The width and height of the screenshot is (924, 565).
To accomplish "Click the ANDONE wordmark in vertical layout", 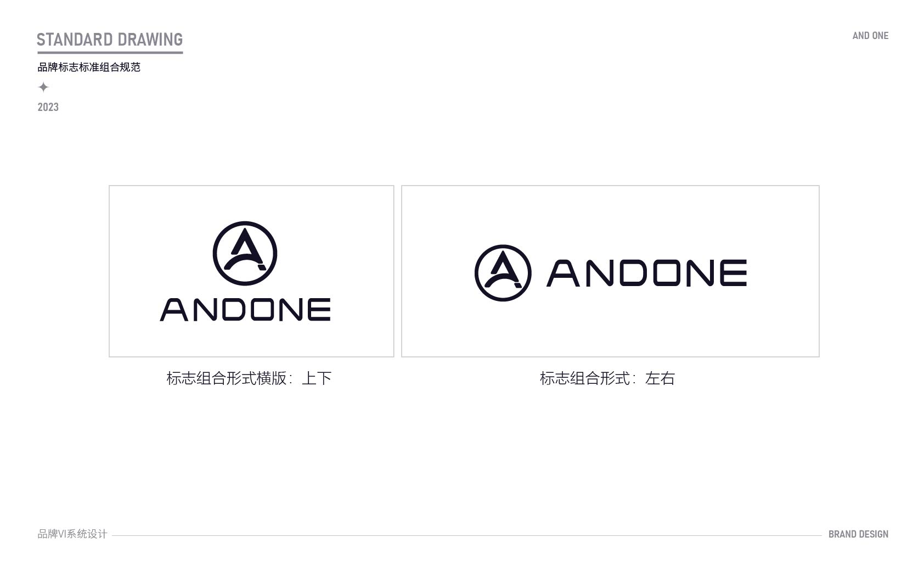I will 245,310.
